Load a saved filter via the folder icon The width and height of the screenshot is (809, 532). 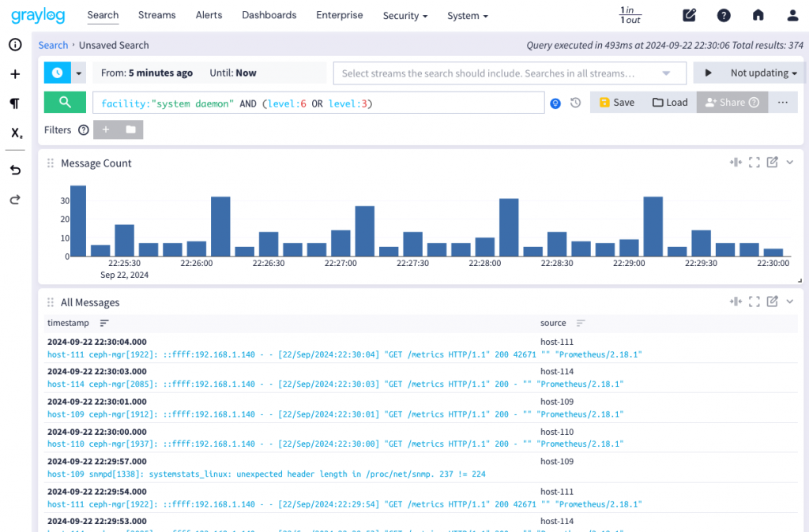click(x=131, y=129)
